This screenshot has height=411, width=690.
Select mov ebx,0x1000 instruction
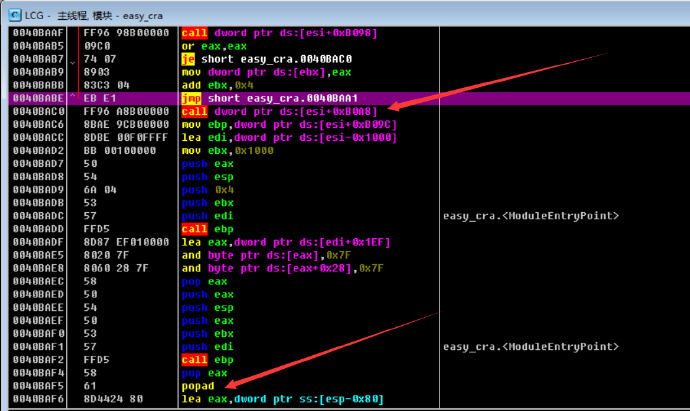click(x=228, y=150)
